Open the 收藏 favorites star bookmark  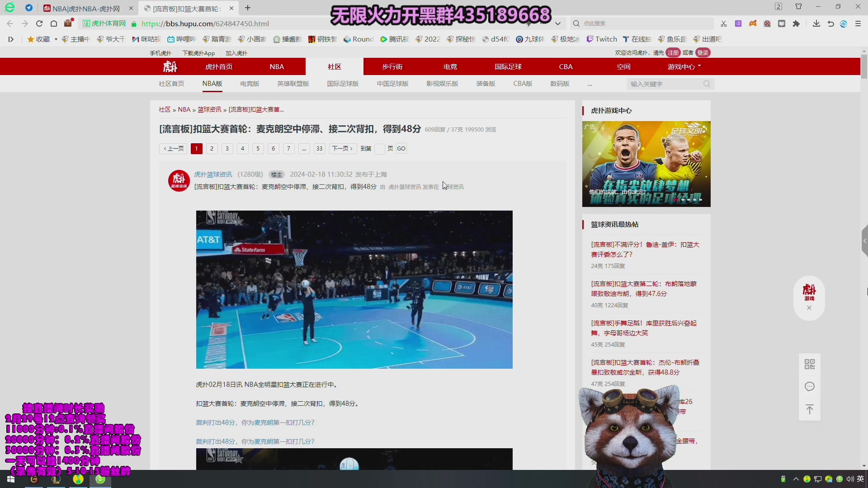(39, 39)
